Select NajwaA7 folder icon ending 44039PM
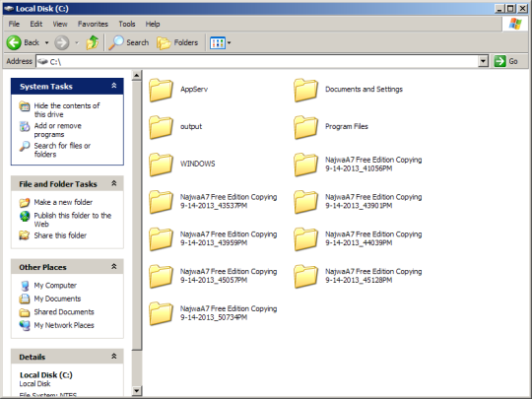532x399 pixels. (305, 238)
